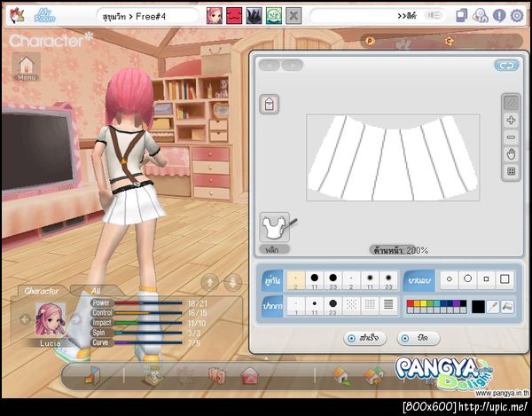The image size is (532, 416).
Task: Click the My Room logo
Action: tap(45, 16)
